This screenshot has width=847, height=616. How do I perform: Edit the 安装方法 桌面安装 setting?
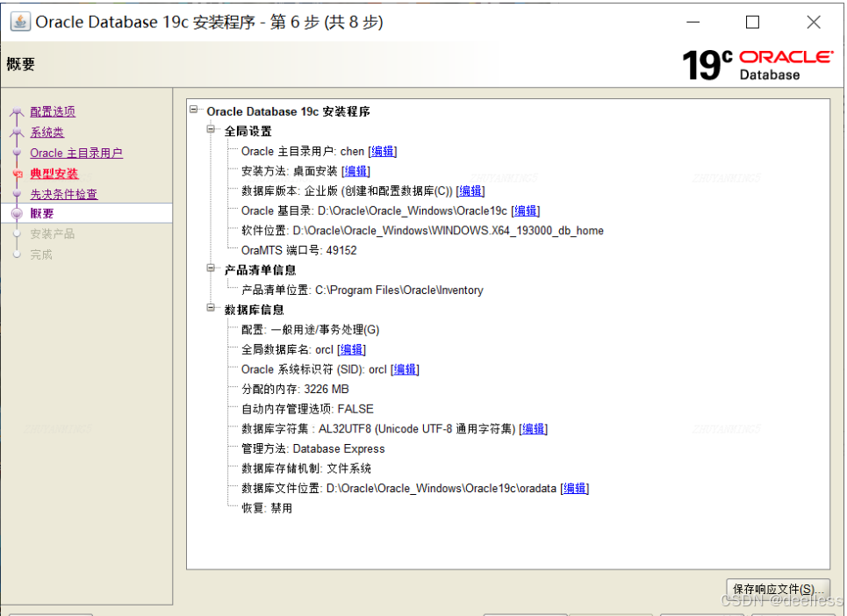point(356,171)
